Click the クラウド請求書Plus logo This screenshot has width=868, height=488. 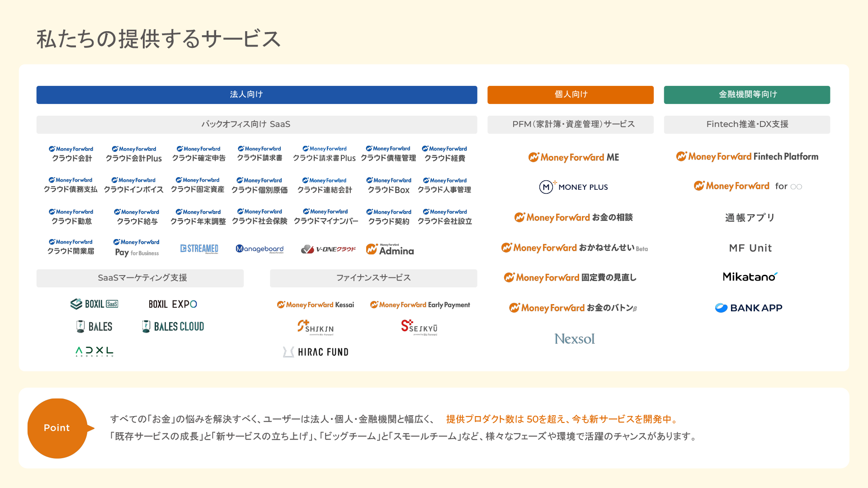[324, 154]
